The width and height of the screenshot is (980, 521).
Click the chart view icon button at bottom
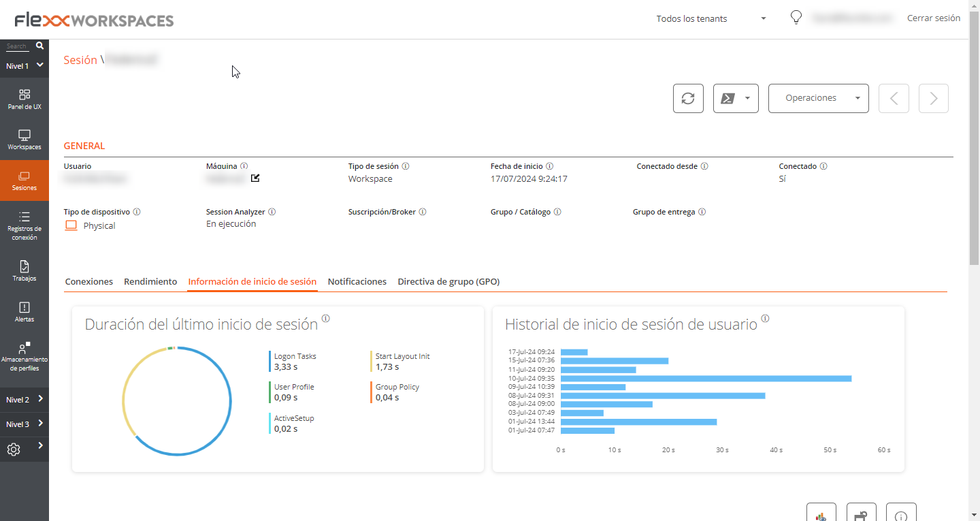click(x=821, y=512)
